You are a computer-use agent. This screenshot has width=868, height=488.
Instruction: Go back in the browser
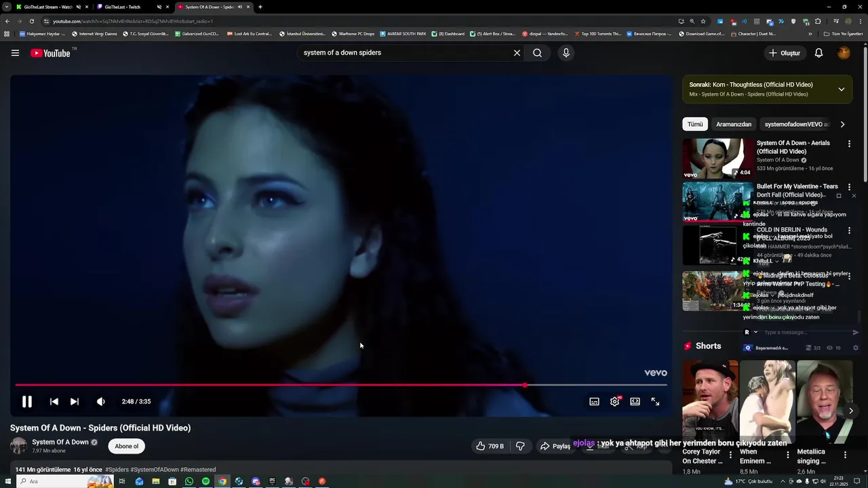(x=7, y=21)
